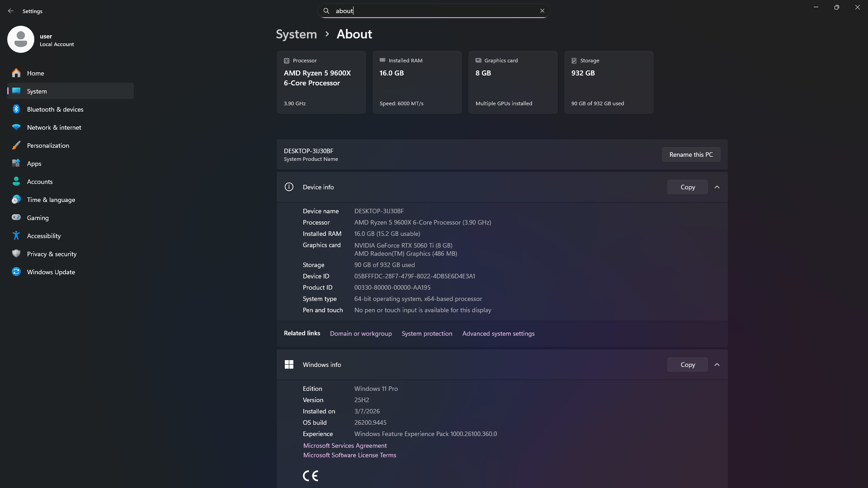
Task: Click the Product ID value 00330-80000-00000-AA195
Action: point(392,287)
